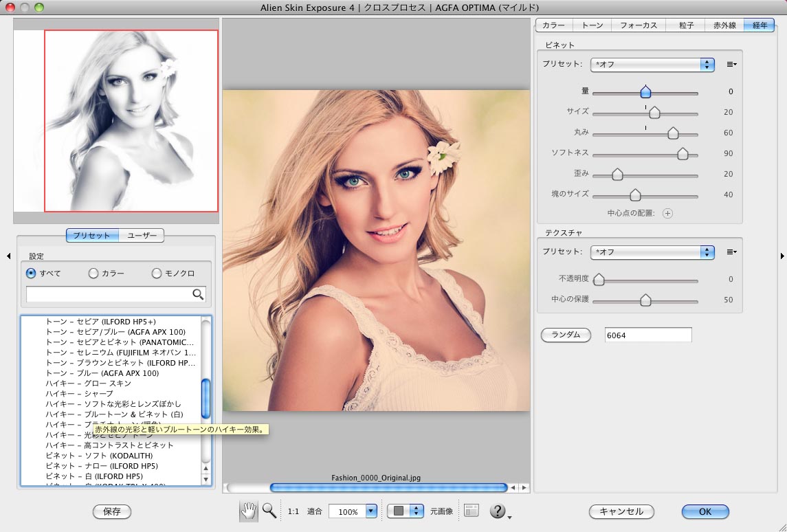Collapse the left panel arrow
The height and width of the screenshot is (532, 787).
8,256
